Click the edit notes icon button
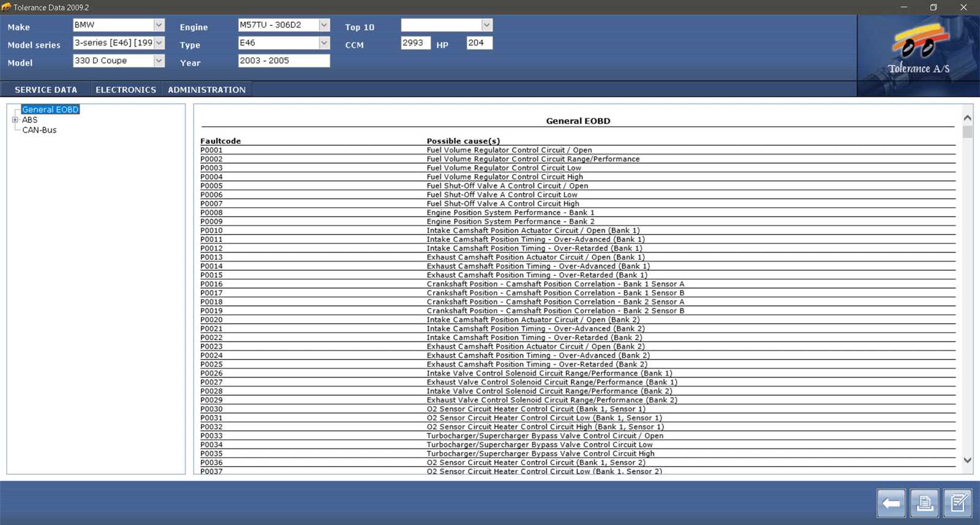Viewport: 980px width, 525px height. (957, 504)
